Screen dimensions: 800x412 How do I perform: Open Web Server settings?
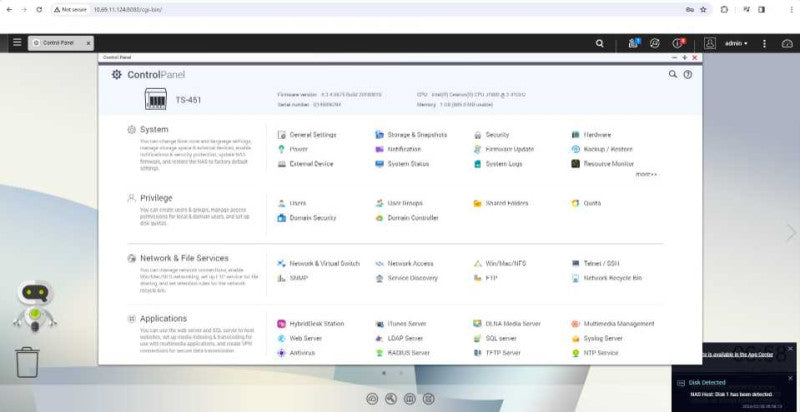tap(299, 339)
